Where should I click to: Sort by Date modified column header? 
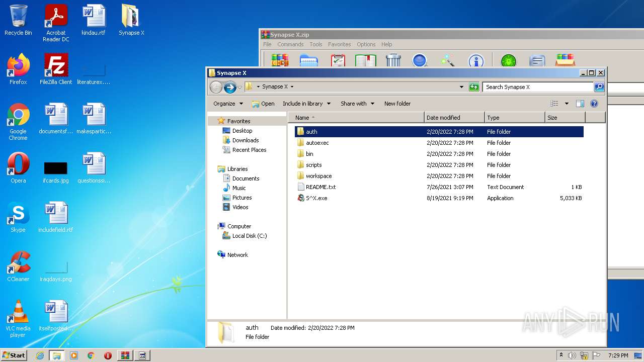[x=454, y=118]
